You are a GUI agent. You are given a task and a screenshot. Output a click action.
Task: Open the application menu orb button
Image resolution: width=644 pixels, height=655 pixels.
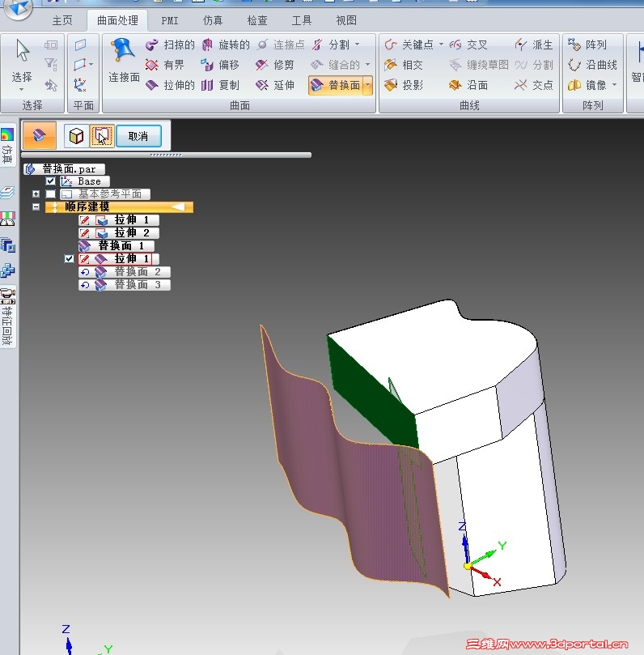[18, 8]
